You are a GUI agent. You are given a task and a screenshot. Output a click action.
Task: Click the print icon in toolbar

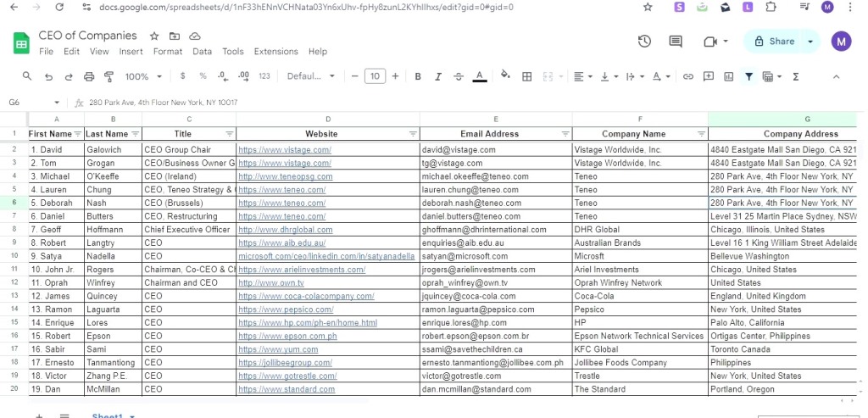(88, 76)
